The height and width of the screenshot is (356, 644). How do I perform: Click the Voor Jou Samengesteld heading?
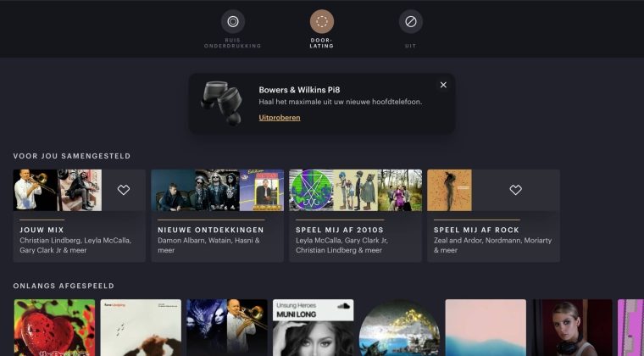click(x=72, y=156)
